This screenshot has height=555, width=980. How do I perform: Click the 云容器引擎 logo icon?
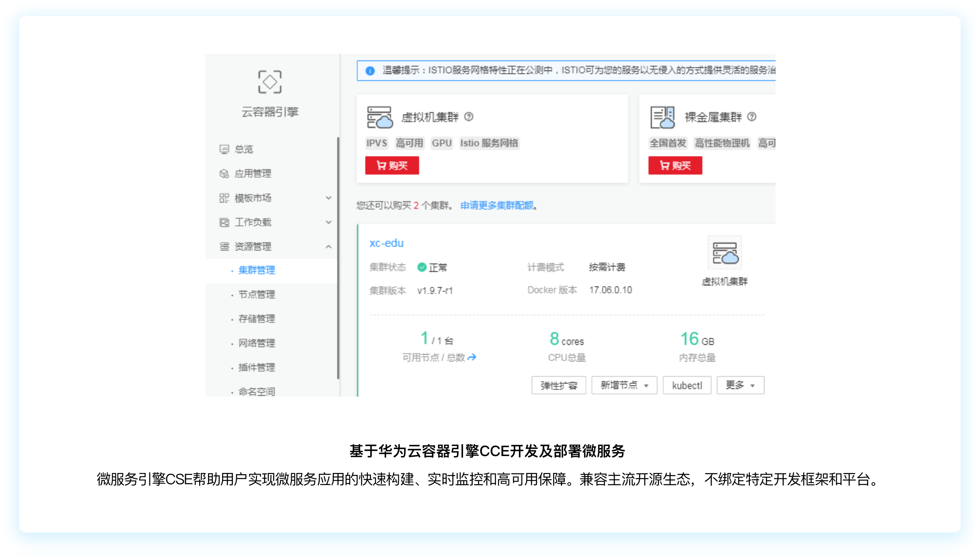(x=270, y=82)
